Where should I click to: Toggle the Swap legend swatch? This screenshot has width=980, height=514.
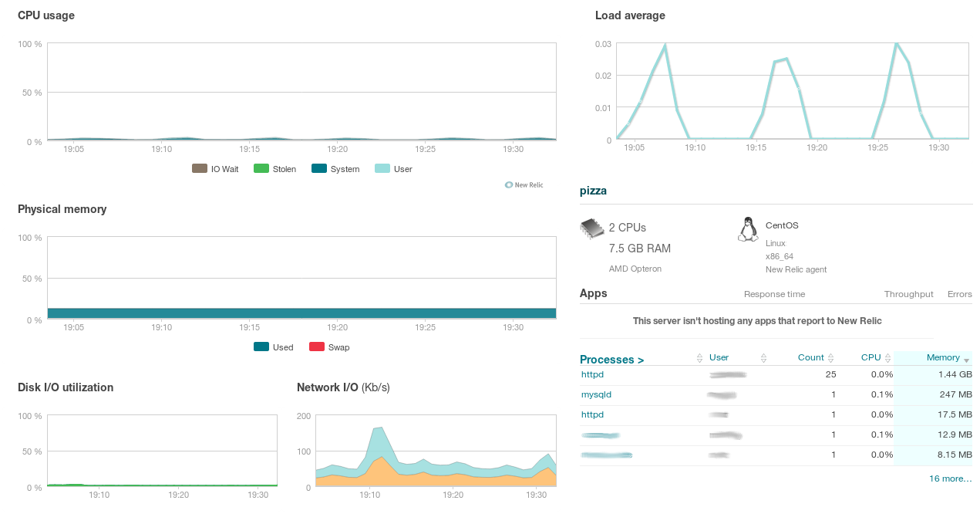point(316,347)
